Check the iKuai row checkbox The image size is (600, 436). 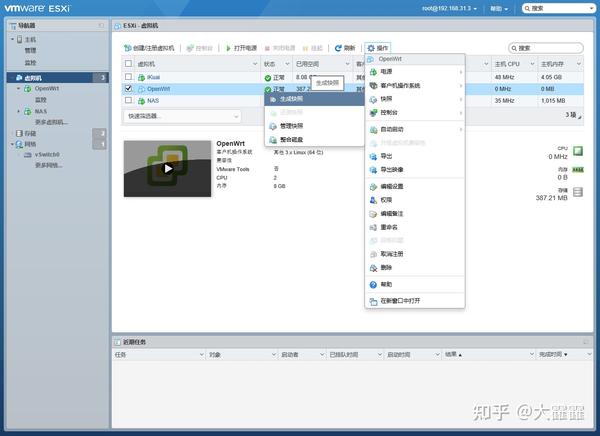(129, 77)
